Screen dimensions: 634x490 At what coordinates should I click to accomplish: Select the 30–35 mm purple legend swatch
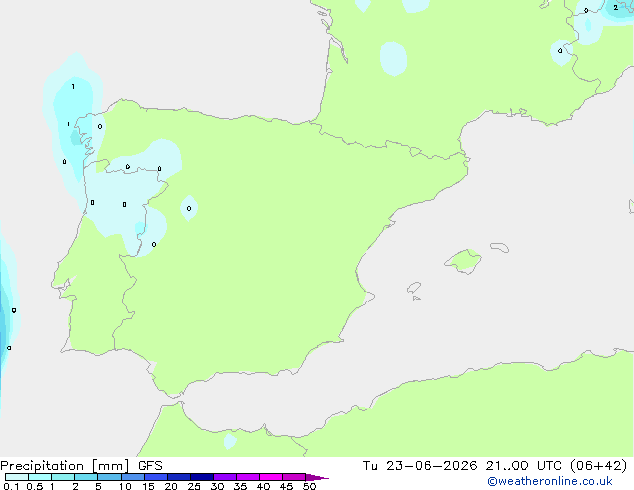(225, 477)
